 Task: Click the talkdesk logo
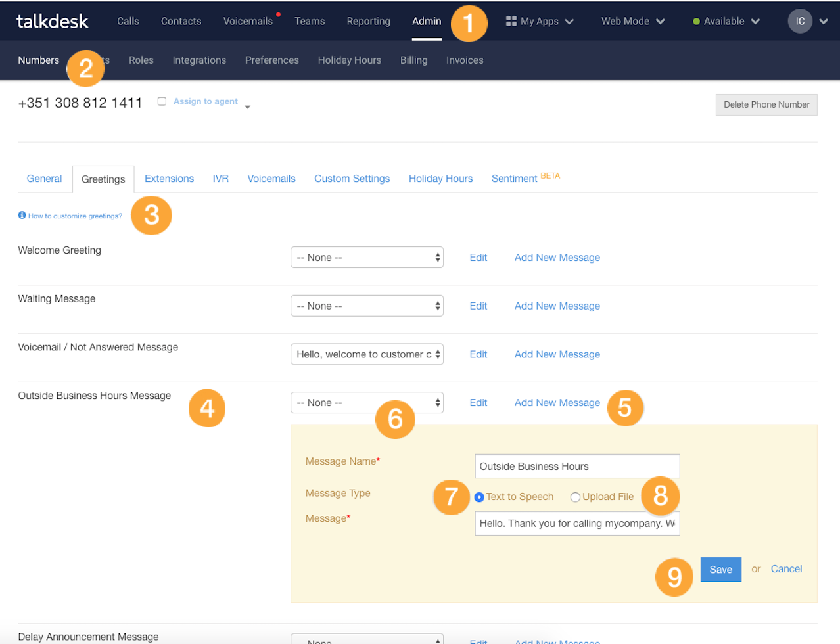pyautogui.click(x=53, y=21)
